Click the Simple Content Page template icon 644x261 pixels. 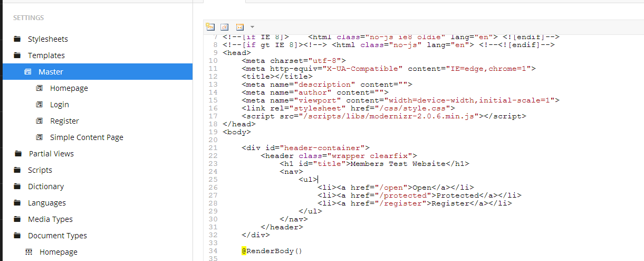(40, 137)
